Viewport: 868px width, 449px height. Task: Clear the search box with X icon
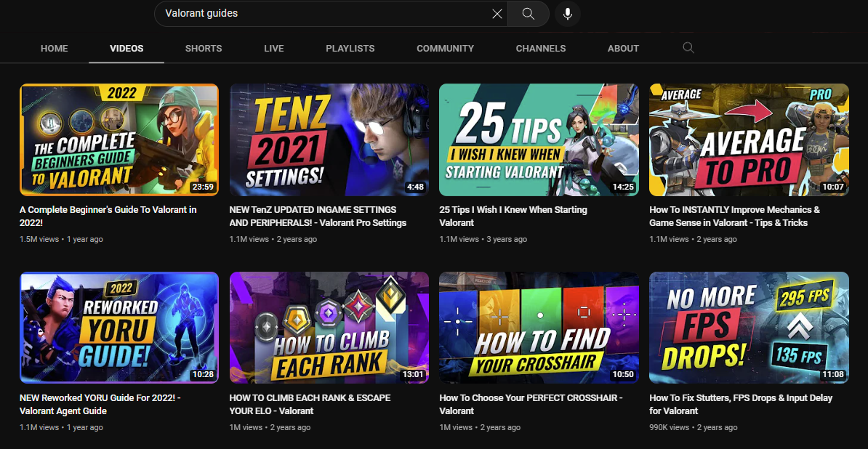[497, 14]
